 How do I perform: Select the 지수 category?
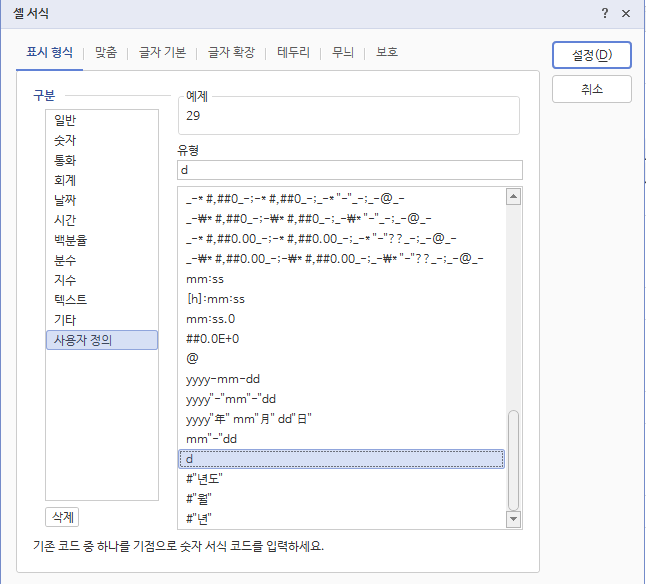click(x=102, y=280)
